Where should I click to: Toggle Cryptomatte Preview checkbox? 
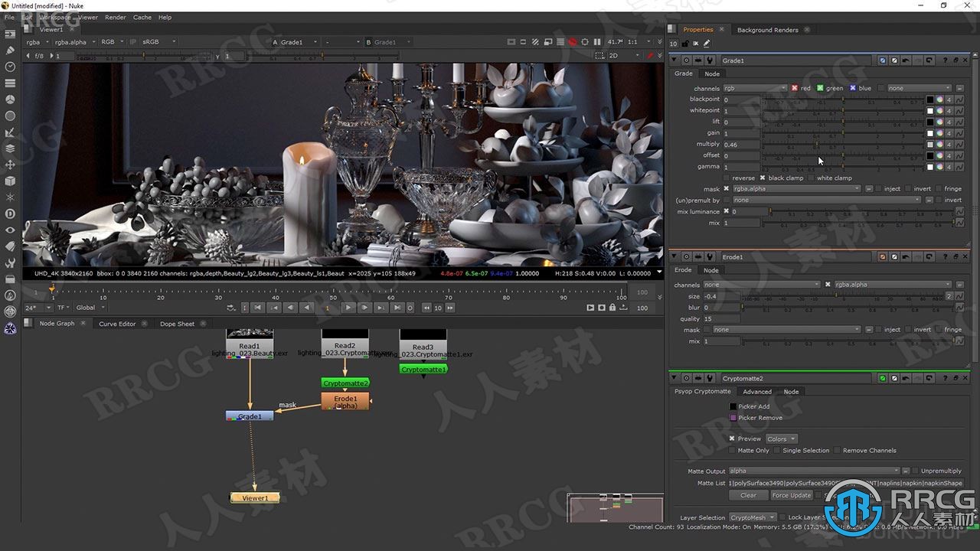(732, 439)
